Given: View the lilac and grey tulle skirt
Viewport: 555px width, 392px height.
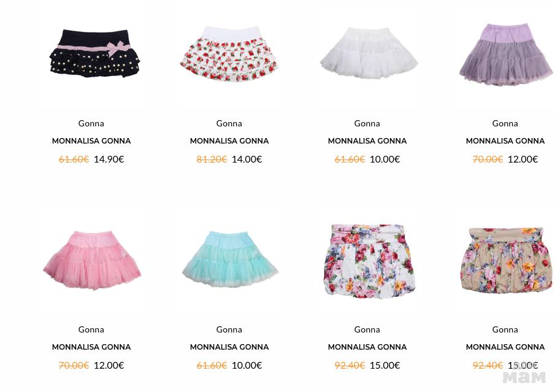Looking at the screenshot, I should pyautogui.click(x=506, y=55).
